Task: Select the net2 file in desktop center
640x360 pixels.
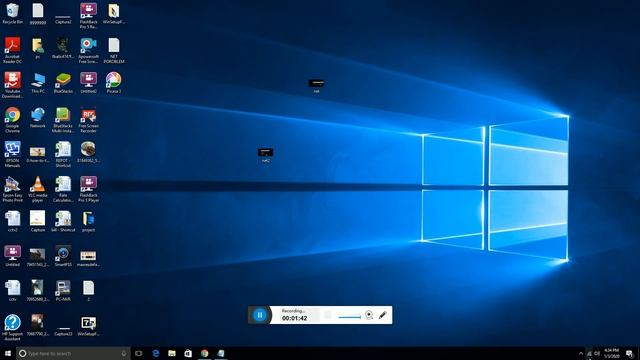Action: (x=265, y=156)
